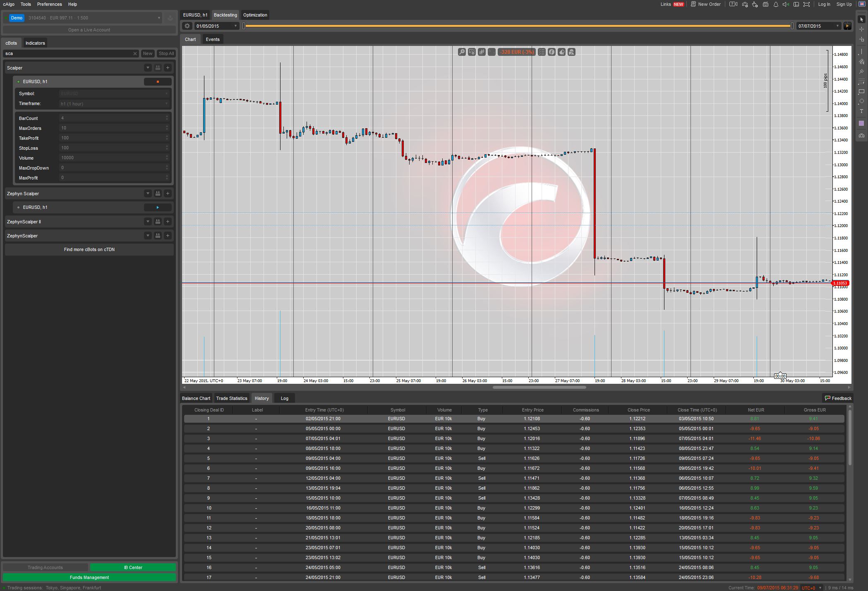Start backtesting with the play button
The width and height of the screenshot is (868, 591).
[x=847, y=26]
